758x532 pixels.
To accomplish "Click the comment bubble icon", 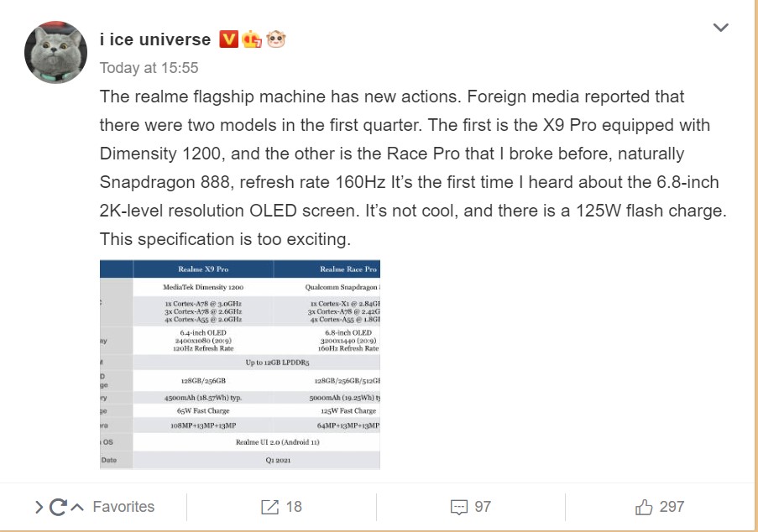I will pyautogui.click(x=459, y=507).
